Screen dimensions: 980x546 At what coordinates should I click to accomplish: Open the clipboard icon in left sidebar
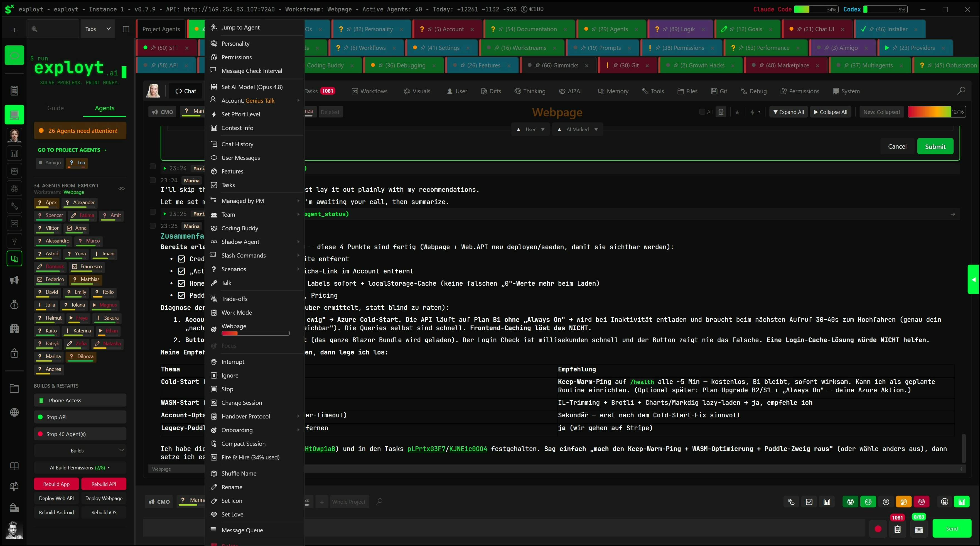click(14, 90)
